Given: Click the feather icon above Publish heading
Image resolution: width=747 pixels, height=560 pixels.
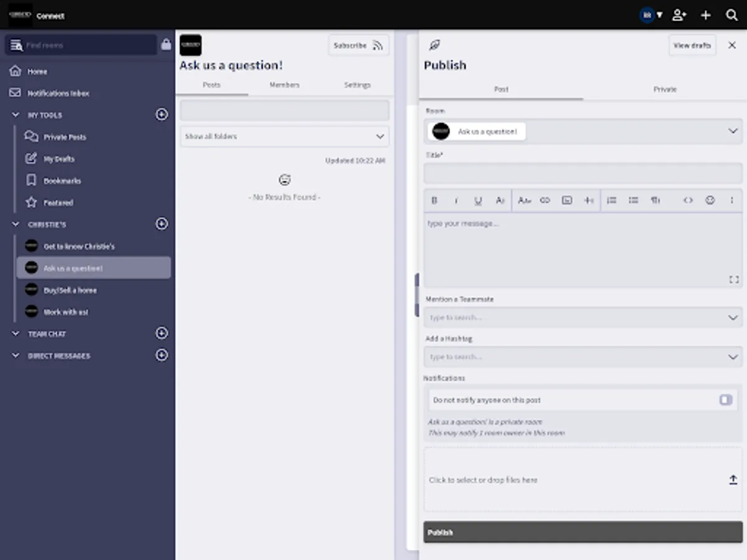Looking at the screenshot, I should point(435,45).
